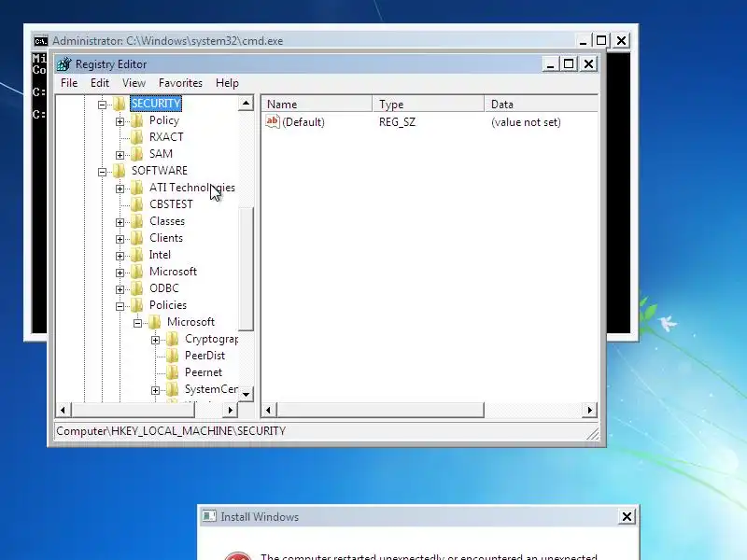747x560 pixels.
Task: Open the Edit menu
Action: point(100,83)
